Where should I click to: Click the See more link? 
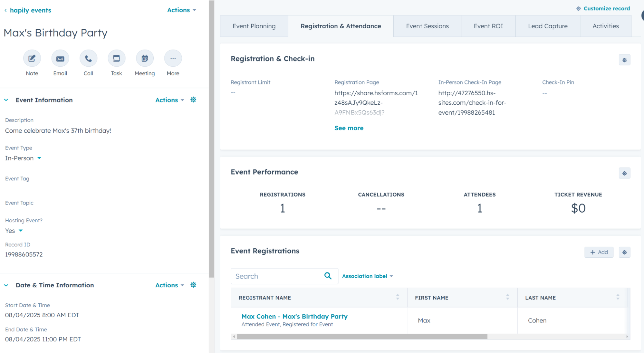coord(349,128)
